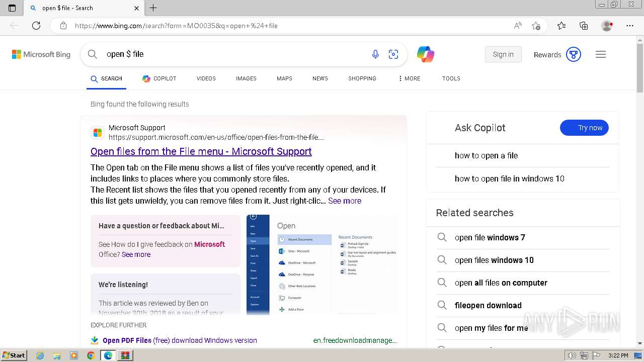This screenshot has width=644, height=362.
Task: Open a new browser tab
Action: tap(153, 8)
